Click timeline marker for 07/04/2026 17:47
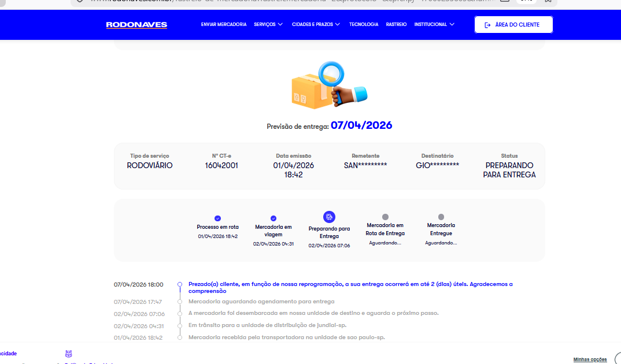Image resolution: width=621 pixels, height=364 pixels. point(180,302)
